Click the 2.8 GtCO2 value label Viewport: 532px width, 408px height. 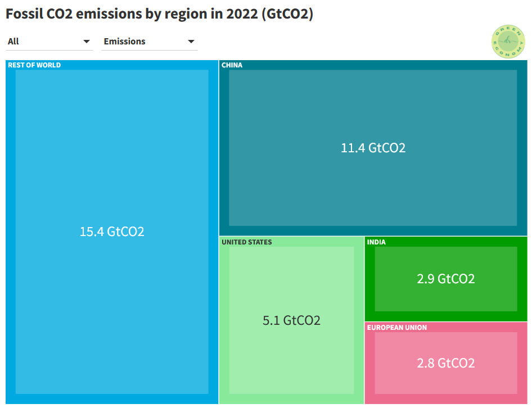tap(445, 363)
